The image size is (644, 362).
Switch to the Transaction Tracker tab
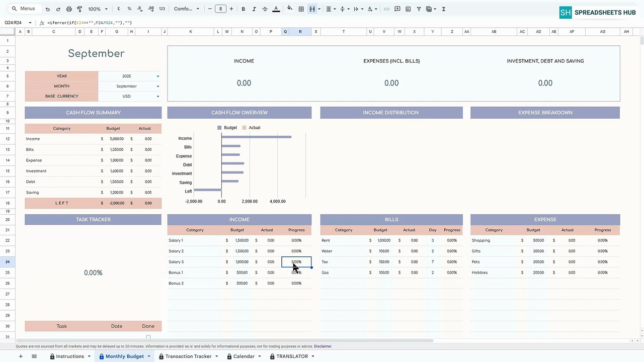188,356
